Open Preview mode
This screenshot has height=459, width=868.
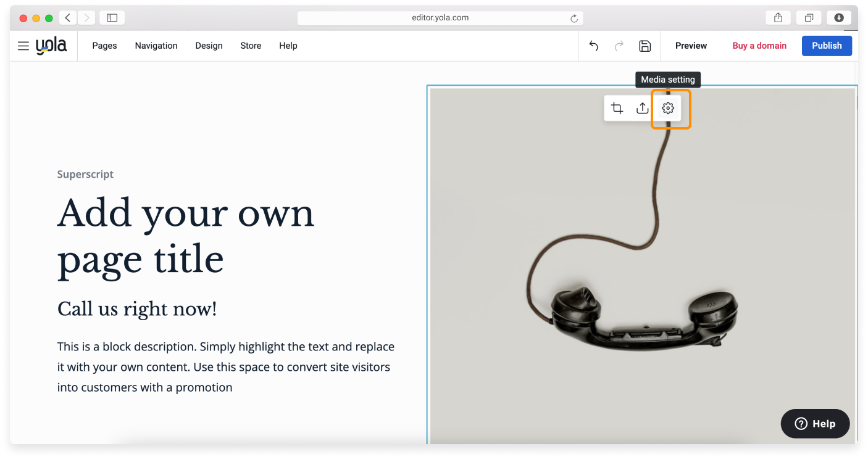pos(691,46)
